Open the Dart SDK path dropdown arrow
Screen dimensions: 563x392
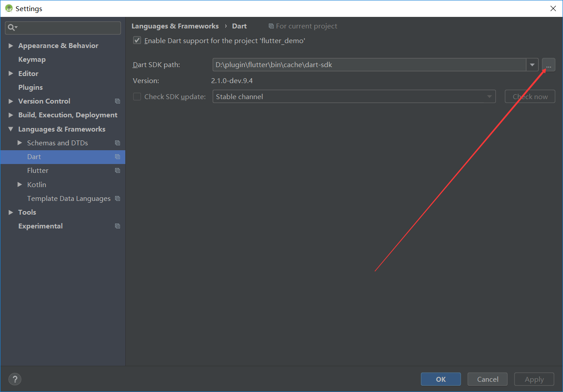532,65
